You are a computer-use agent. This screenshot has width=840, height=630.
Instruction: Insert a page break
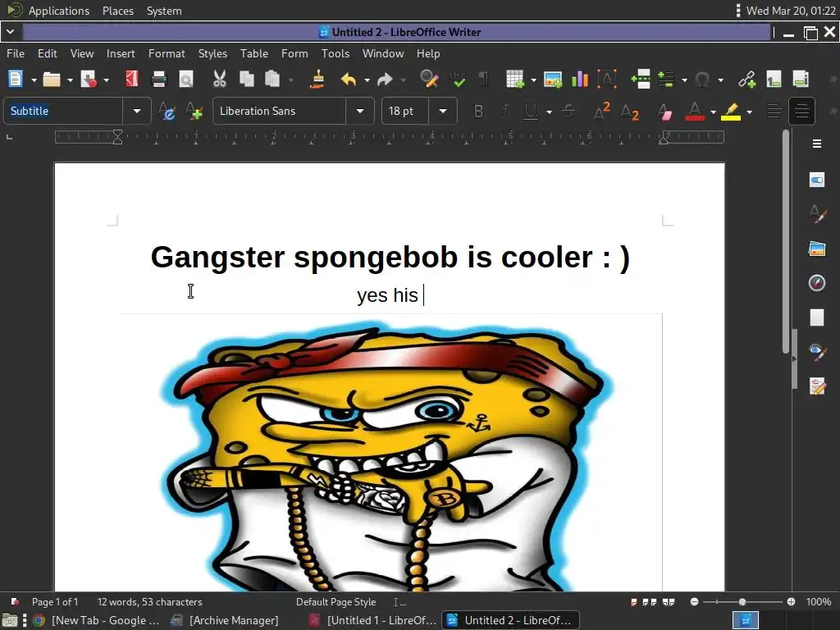(x=641, y=80)
